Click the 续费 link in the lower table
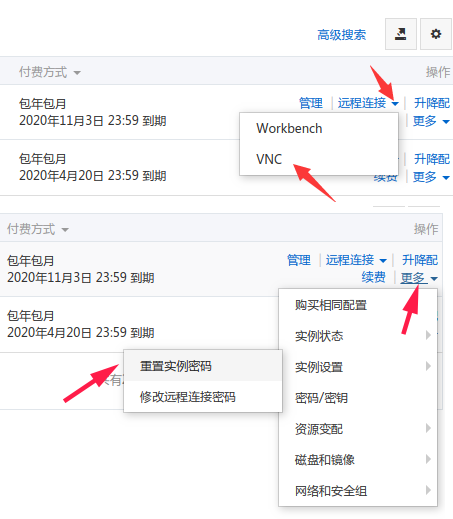The height and width of the screenshot is (519, 453). click(x=374, y=277)
